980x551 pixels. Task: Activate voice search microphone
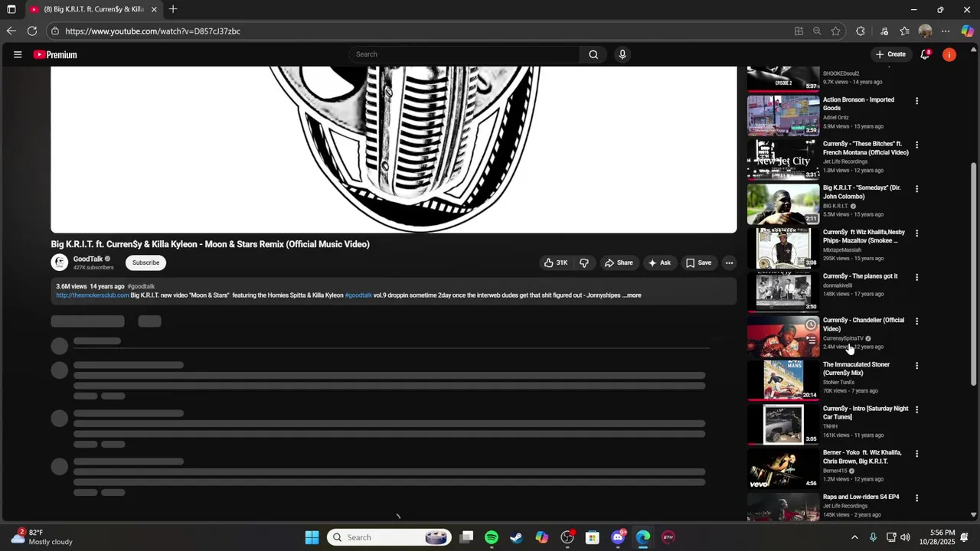(x=622, y=54)
